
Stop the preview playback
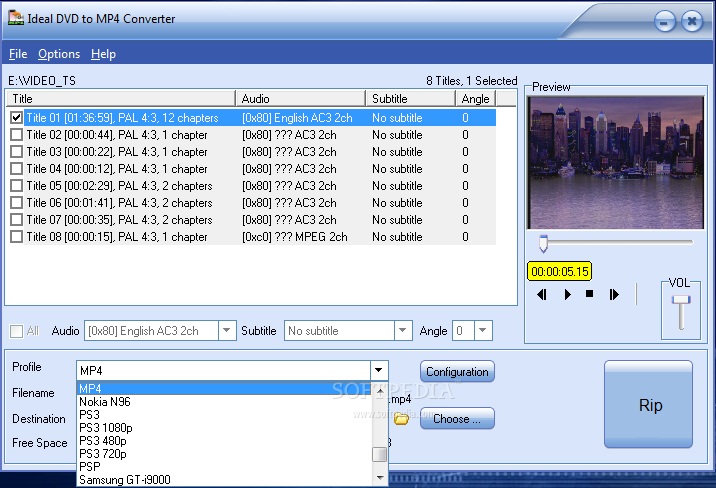click(590, 294)
